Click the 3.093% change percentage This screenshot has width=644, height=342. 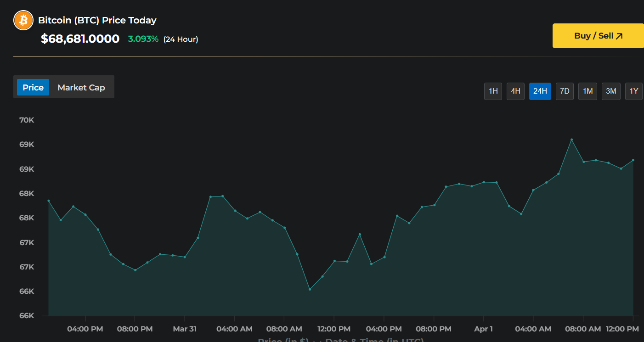click(x=143, y=39)
